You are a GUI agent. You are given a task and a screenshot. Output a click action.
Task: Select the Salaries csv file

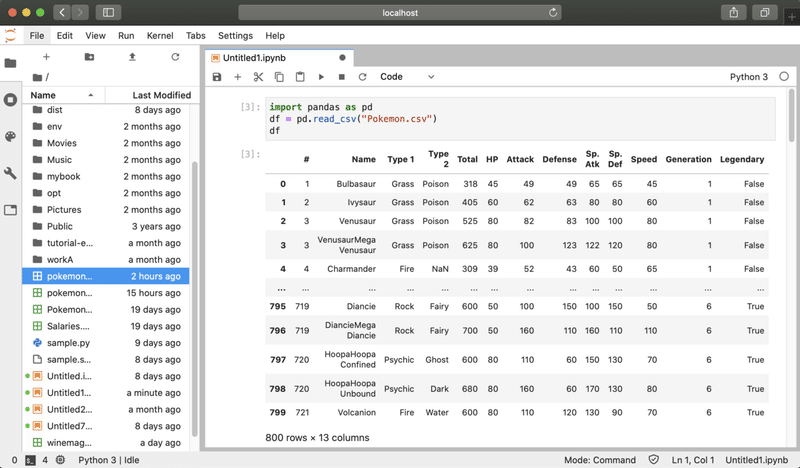[106, 326]
